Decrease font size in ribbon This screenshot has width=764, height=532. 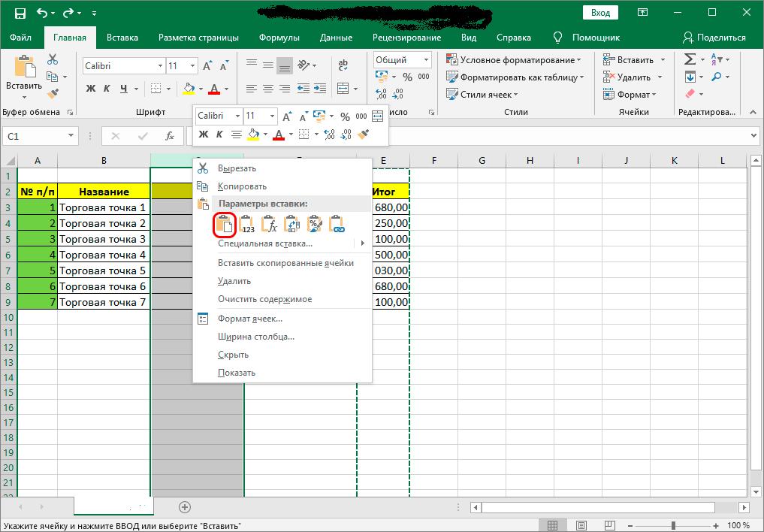click(224, 66)
